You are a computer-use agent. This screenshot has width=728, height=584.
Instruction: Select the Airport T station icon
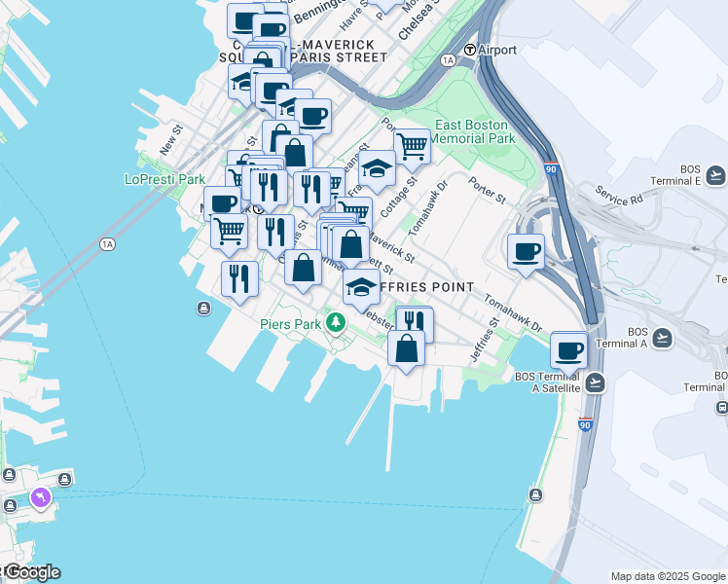tap(470, 50)
